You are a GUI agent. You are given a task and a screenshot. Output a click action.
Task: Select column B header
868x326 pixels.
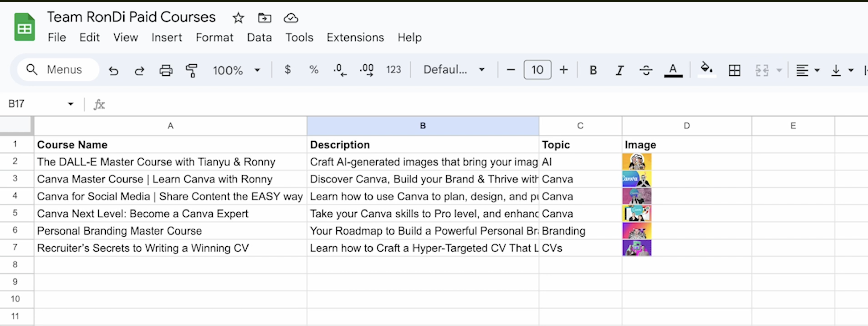[423, 126]
